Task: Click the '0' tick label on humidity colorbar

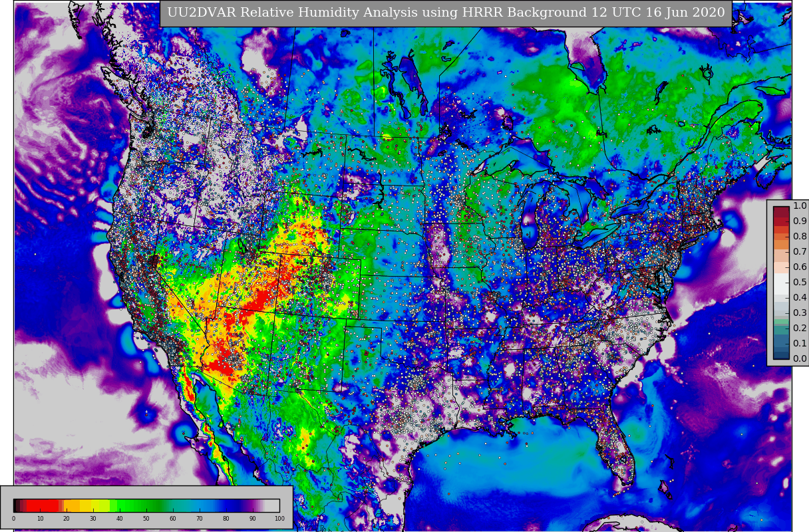Action: pyautogui.click(x=13, y=518)
